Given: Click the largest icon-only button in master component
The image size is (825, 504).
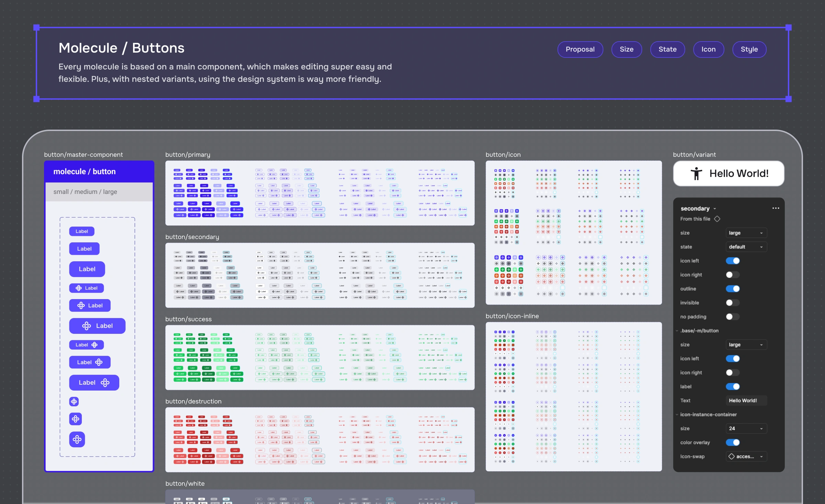Looking at the screenshot, I should (x=77, y=439).
